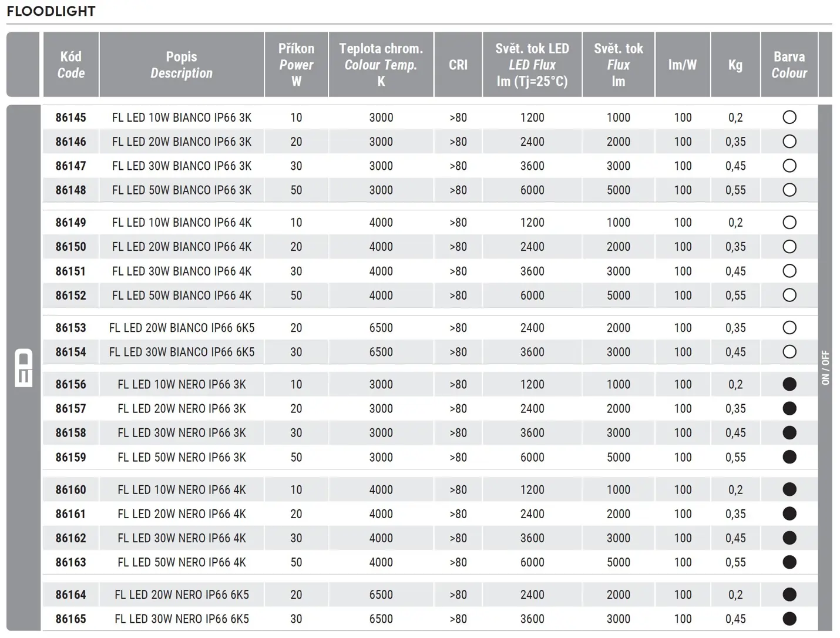840x638 pixels.
Task: Click the lm/W column header
Action: point(683,65)
